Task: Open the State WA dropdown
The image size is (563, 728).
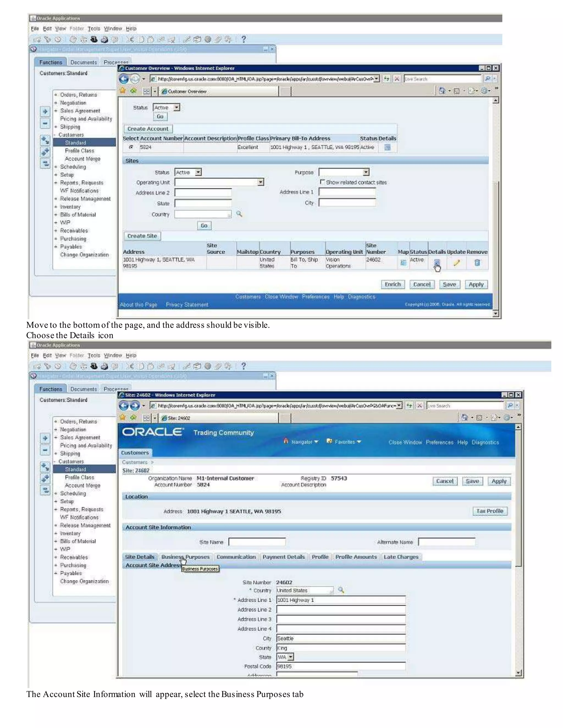Action: pyautogui.click(x=291, y=657)
